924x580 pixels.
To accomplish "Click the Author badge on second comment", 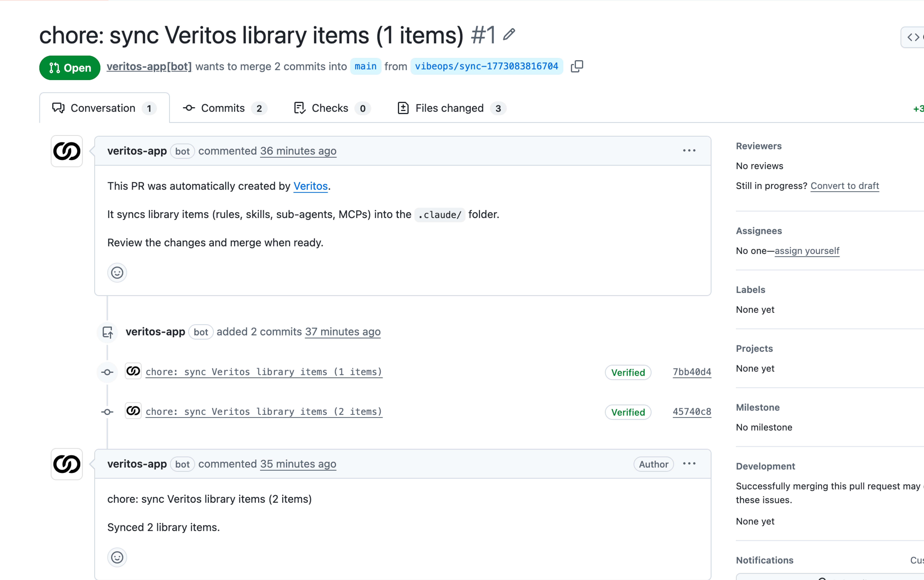I will pyautogui.click(x=653, y=464).
